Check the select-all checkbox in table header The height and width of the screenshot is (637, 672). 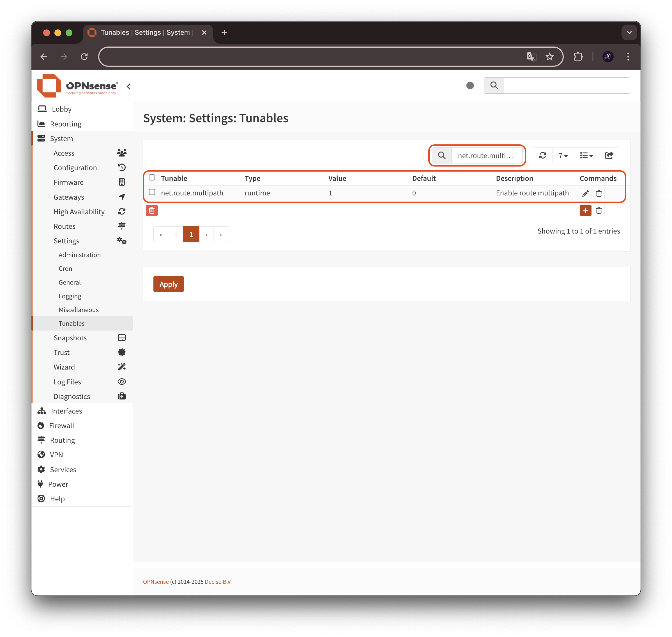point(152,177)
